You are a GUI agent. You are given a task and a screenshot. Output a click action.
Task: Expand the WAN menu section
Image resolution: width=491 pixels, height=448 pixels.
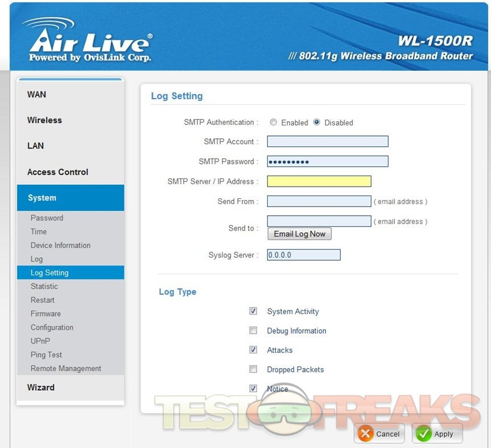[37, 94]
